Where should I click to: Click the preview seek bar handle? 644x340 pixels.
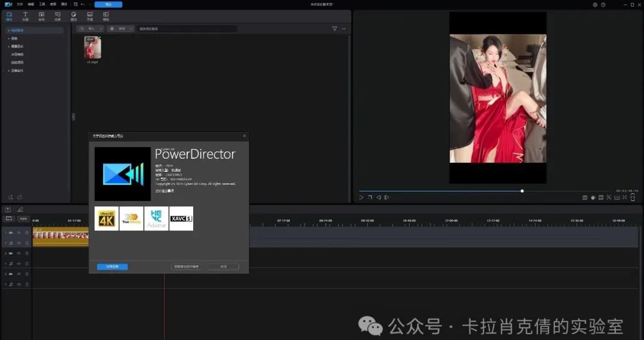[x=522, y=191]
